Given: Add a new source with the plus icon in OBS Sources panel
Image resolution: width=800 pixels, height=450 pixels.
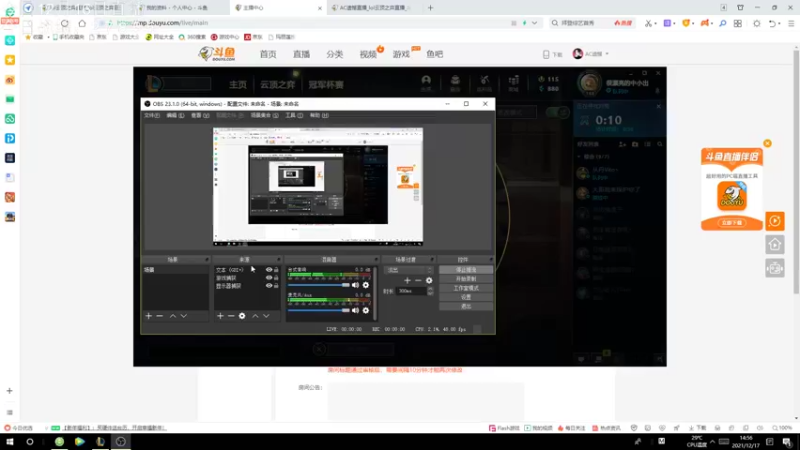Looking at the screenshot, I should tap(220, 316).
